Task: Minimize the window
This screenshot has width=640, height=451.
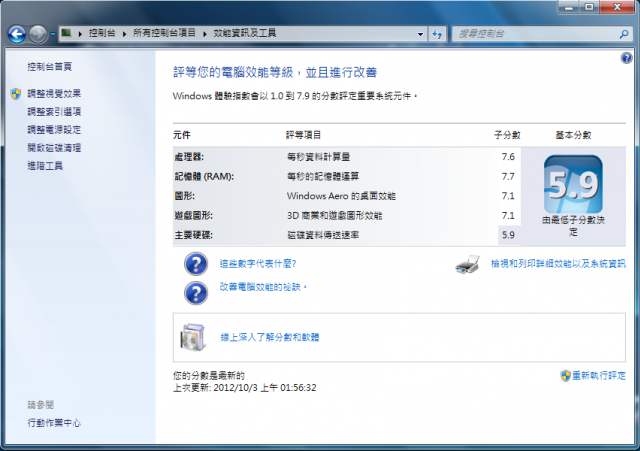Action: pos(569,8)
